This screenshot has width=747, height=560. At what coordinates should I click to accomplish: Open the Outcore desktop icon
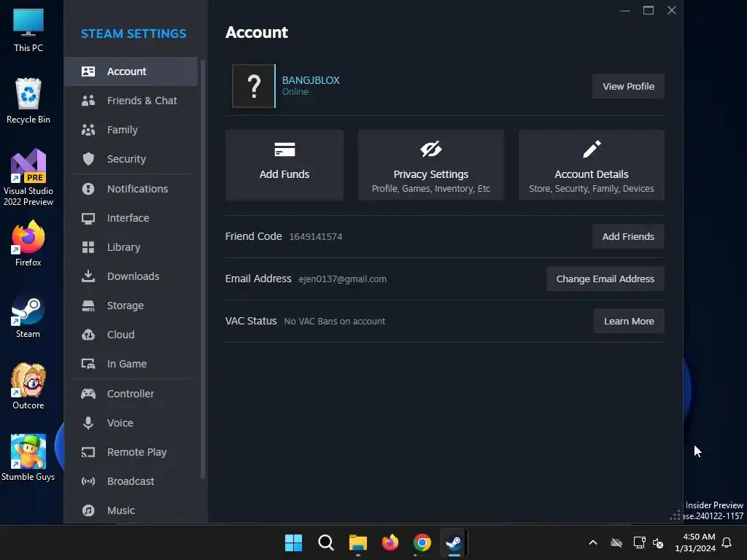[28, 386]
